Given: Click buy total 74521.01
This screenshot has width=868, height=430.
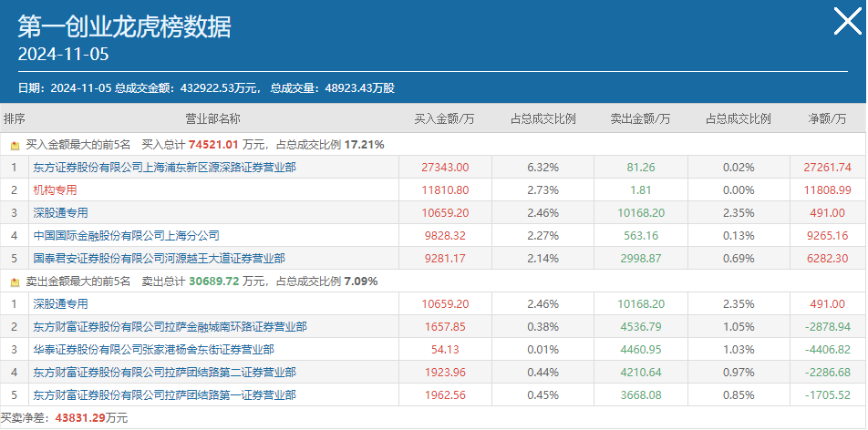Looking at the screenshot, I should click(x=213, y=145).
